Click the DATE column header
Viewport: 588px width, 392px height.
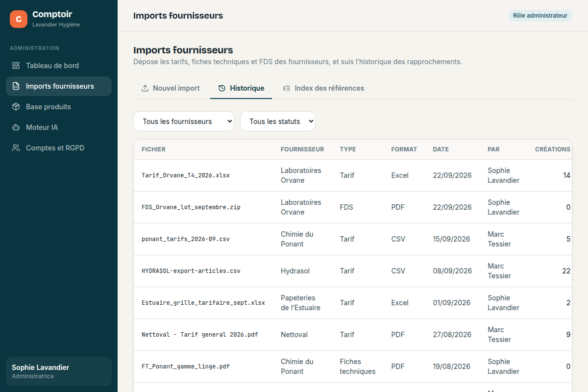[441, 149]
